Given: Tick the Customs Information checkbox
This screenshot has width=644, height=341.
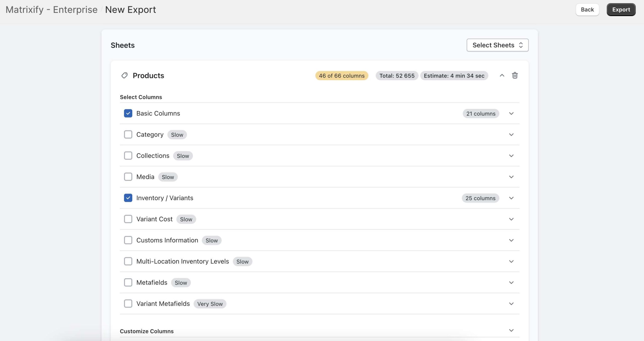Looking at the screenshot, I should 128,240.
